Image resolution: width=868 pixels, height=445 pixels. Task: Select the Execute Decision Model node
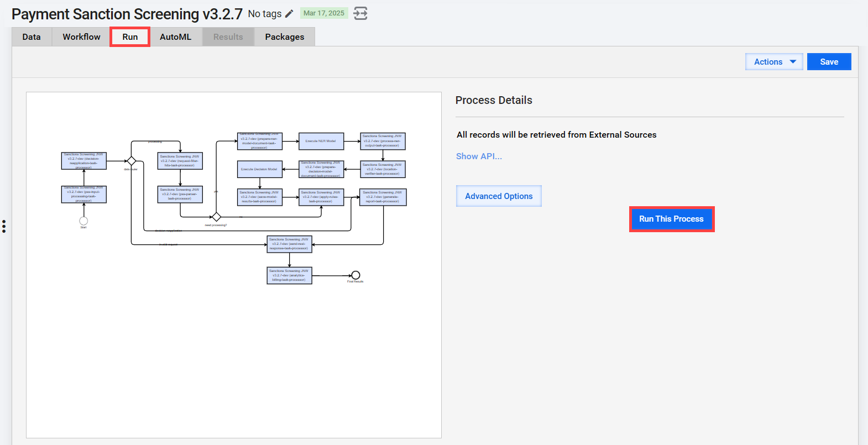click(x=260, y=169)
